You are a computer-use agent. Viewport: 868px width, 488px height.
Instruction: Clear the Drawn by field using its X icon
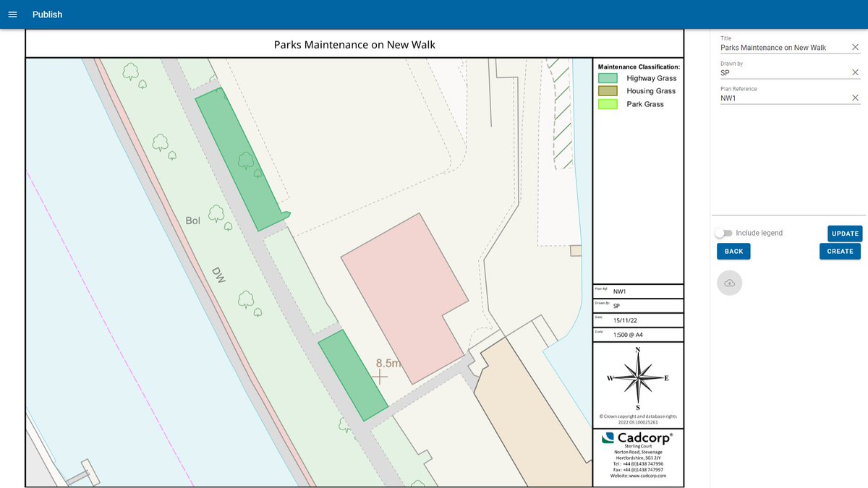click(x=855, y=72)
